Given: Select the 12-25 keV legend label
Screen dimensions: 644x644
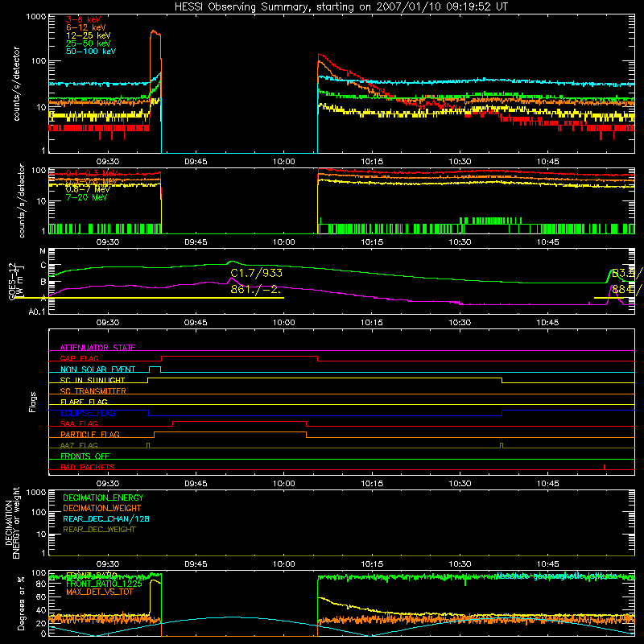Looking at the screenshot, I should (x=88, y=35).
